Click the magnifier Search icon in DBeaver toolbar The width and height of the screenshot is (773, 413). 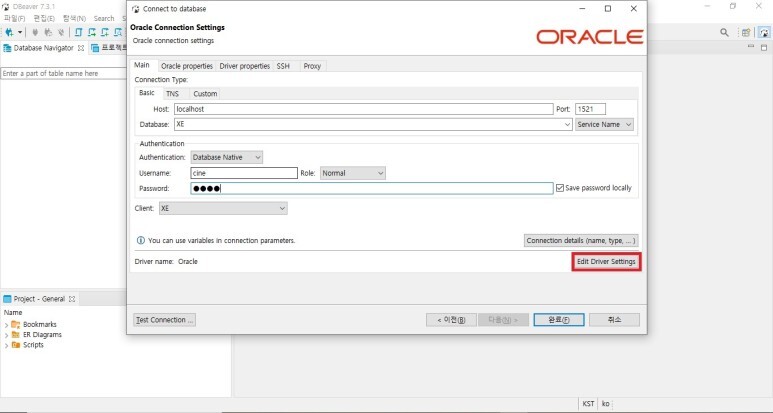click(724, 33)
